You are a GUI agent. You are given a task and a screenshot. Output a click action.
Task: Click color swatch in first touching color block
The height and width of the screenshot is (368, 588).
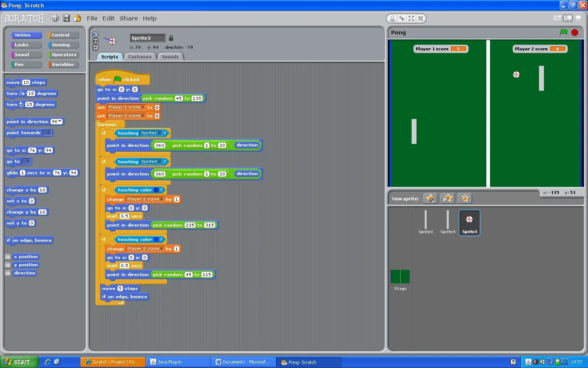click(x=156, y=190)
